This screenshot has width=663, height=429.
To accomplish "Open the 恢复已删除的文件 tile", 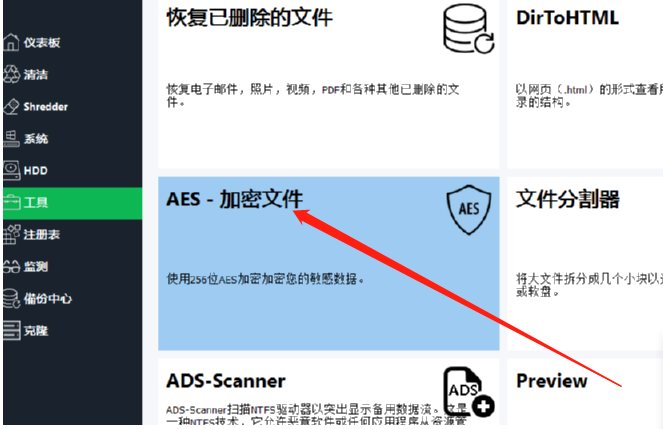I will [x=329, y=84].
